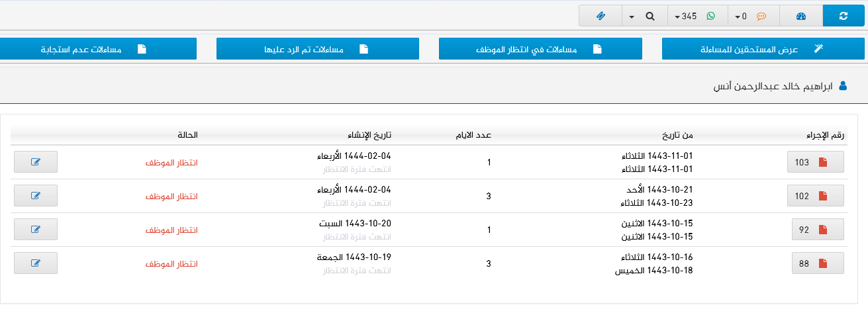Viewport: 868px width, 311px height.
Task: Open the dashboard gauge icon
Action: point(800,16)
